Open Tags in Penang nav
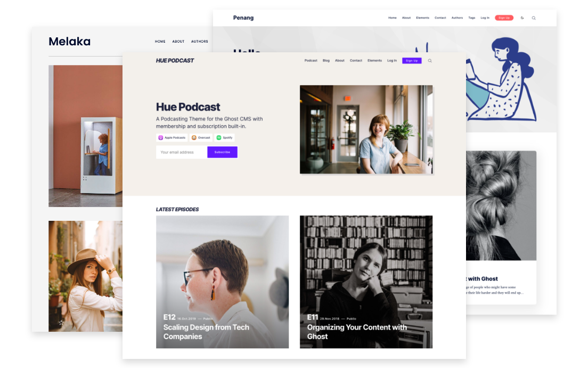The width and height of the screenshot is (588, 368). coord(472,18)
